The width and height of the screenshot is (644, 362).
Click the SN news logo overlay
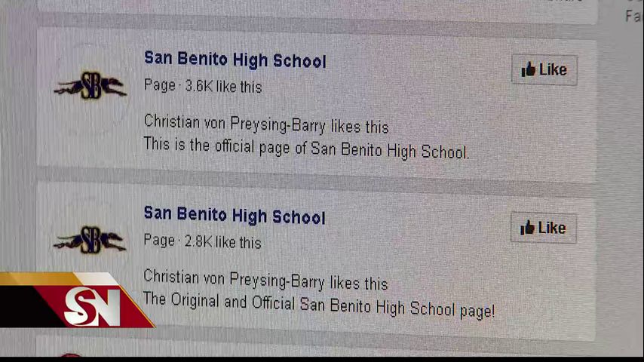pos(77,300)
